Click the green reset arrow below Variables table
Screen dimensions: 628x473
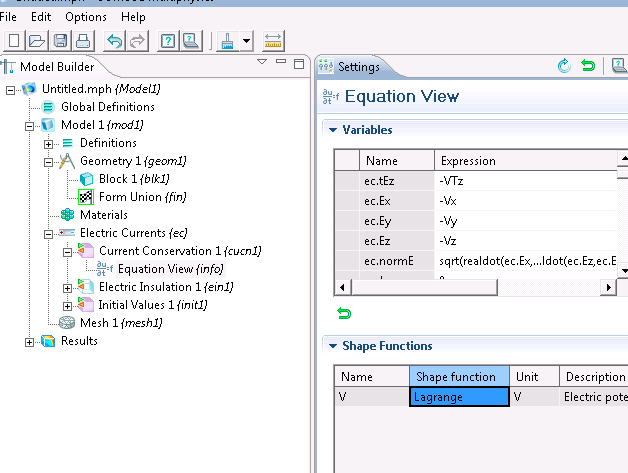(x=344, y=314)
